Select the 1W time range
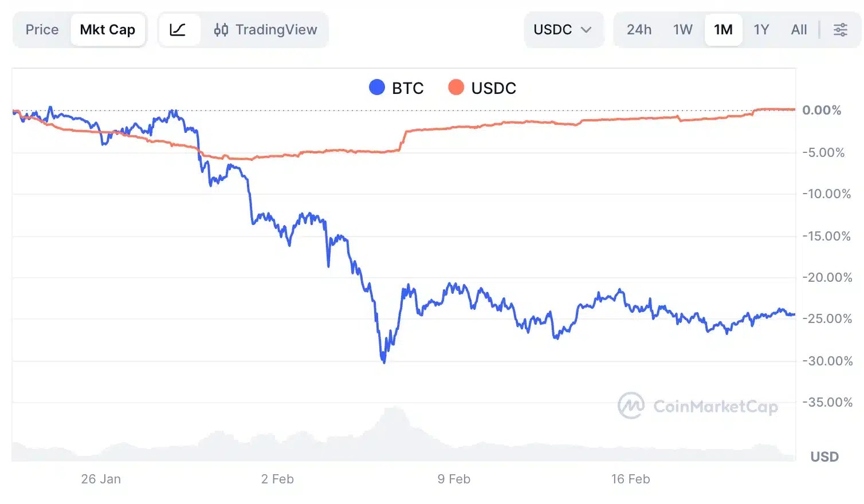The height and width of the screenshot is (504, 864). coord(682,29)
